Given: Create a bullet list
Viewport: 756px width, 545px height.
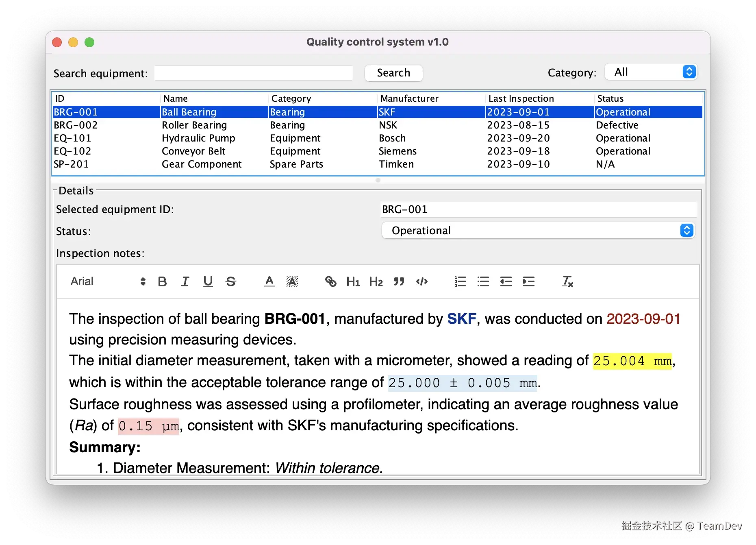Looking at the screenshot, I should pos(483,281).
